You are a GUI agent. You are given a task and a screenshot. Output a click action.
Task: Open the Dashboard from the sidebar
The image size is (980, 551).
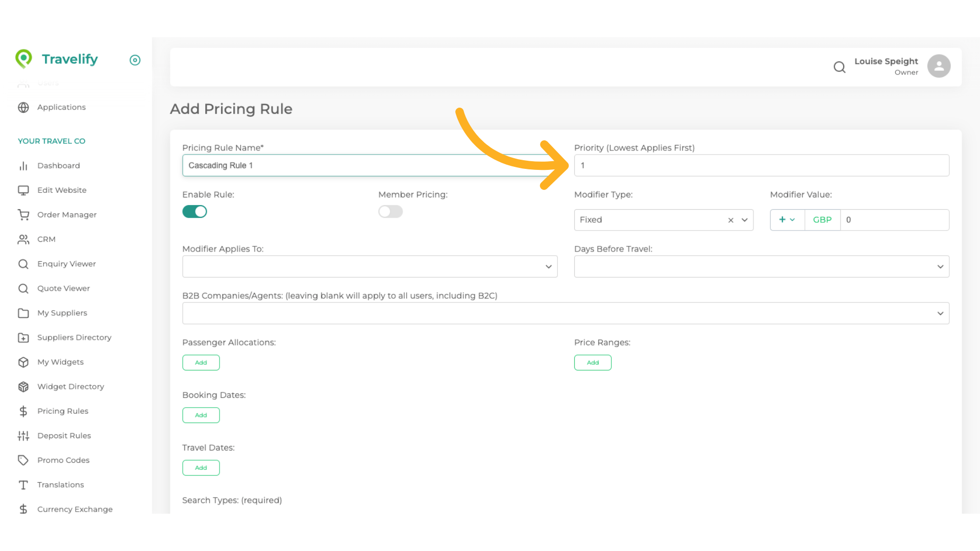(59, 165)
